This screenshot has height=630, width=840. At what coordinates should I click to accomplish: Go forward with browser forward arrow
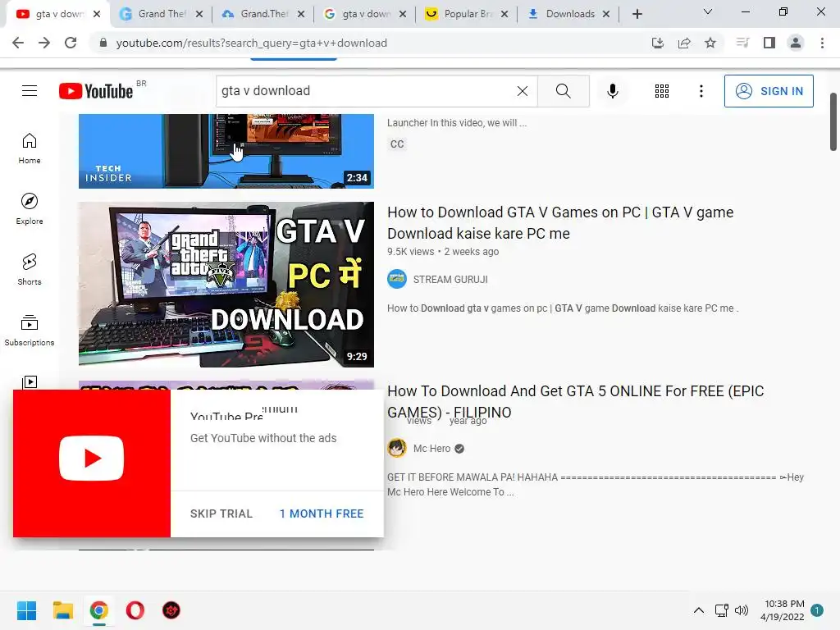[x=44, y=43]
